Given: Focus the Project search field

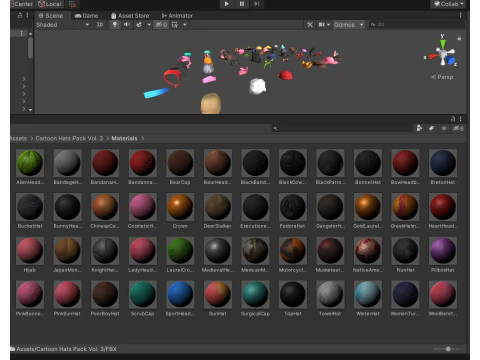Looking at the screenshot, I should coord(342,128).
